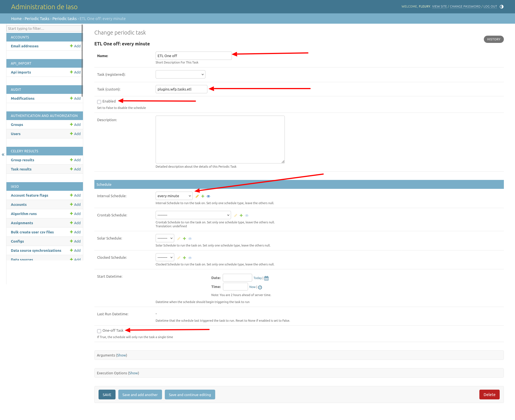Open the Interval Schedule dropdown
This screenshot has height=420, width=515.
point(174,196)
